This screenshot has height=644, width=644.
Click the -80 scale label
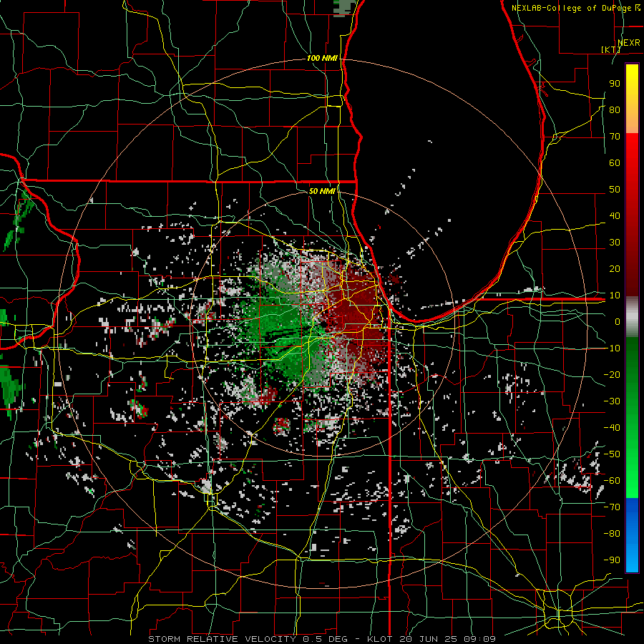point(612,534)
